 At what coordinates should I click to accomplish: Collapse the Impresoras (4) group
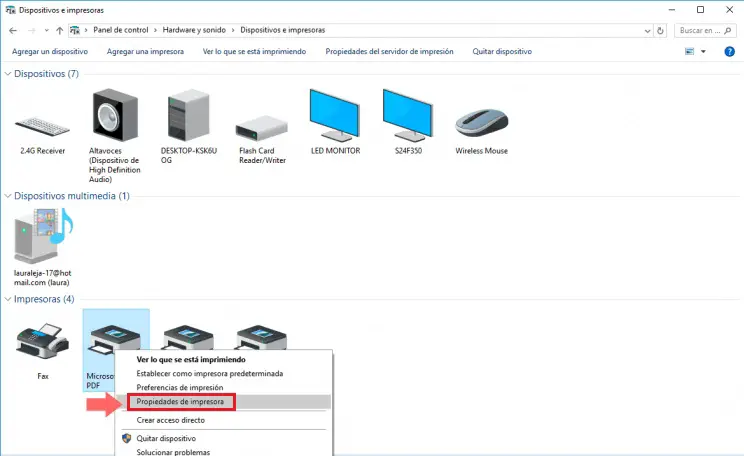click(x=8, y=299)
